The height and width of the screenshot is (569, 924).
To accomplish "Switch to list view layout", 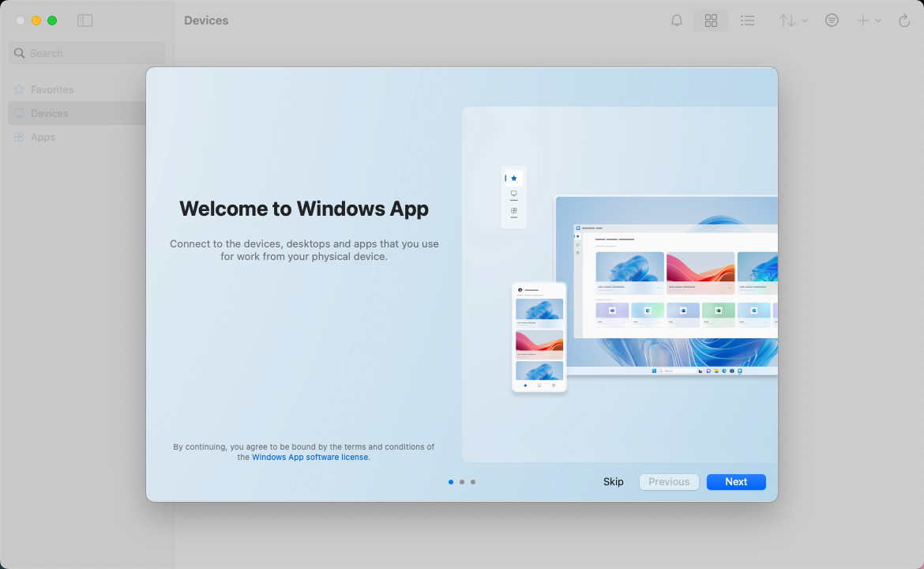I will click(x=747, y=21).
